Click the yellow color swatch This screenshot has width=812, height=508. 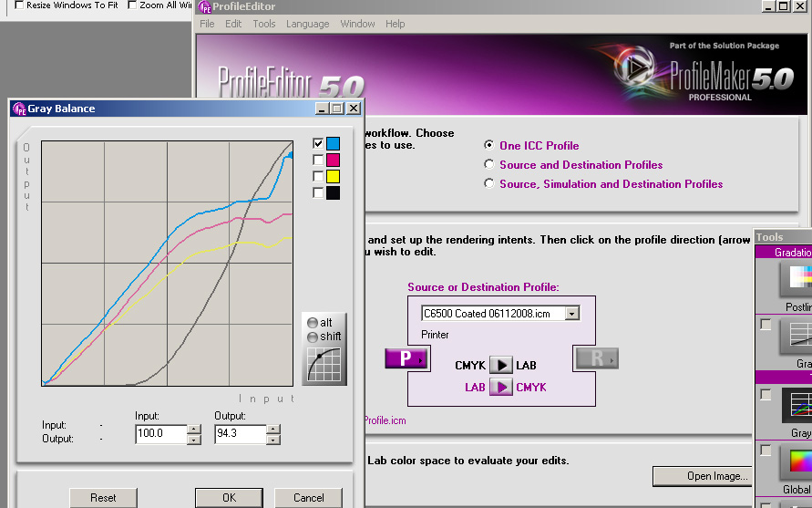point(333,177)
